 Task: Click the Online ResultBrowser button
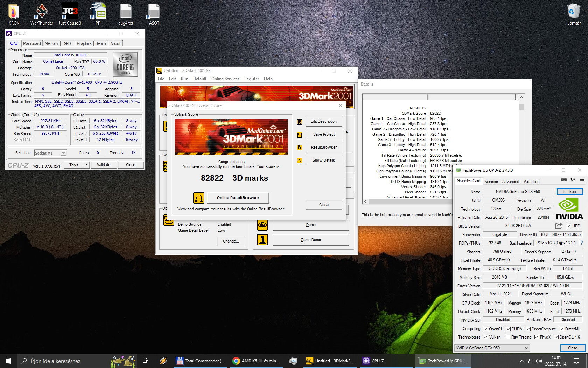238,198
